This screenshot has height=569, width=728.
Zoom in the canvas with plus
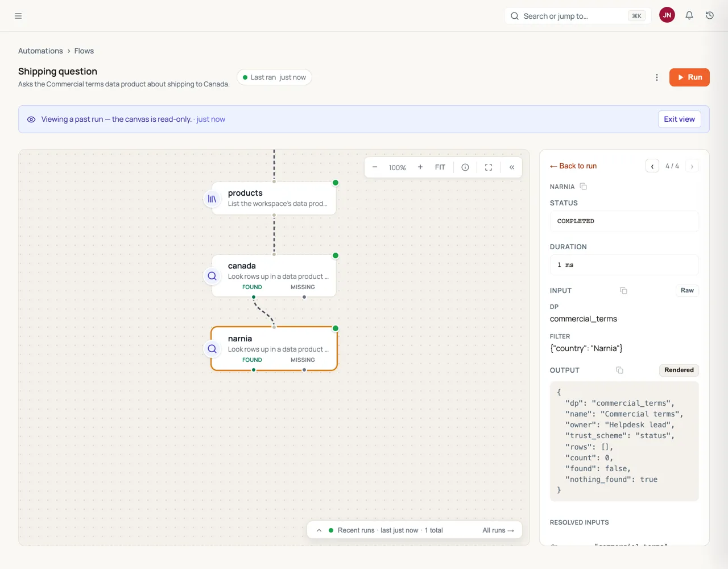(x=420, y=167)
